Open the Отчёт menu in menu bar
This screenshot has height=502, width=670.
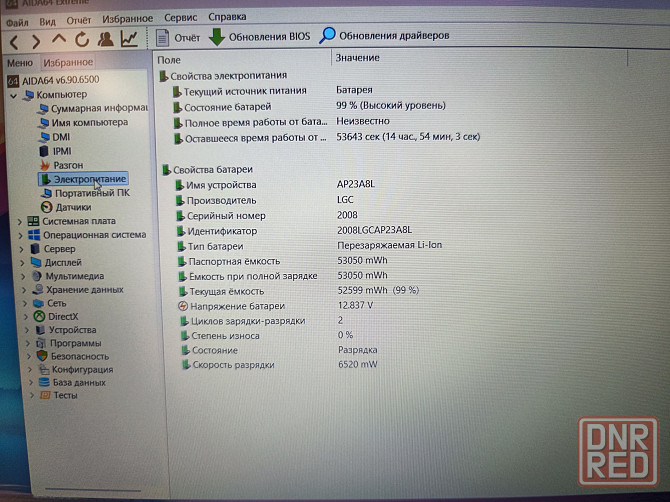pyautogui.click(x=79, y=21)
